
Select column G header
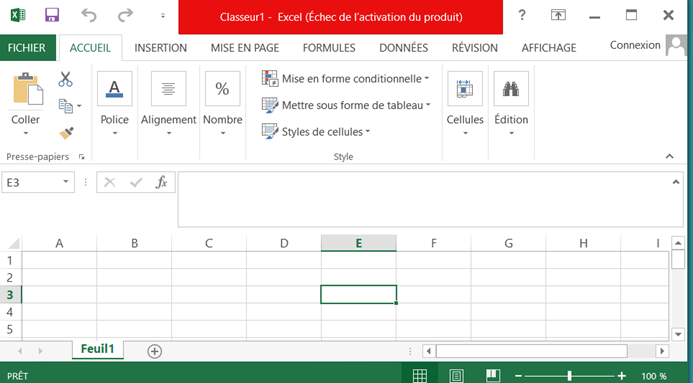[x=508, y=243]
